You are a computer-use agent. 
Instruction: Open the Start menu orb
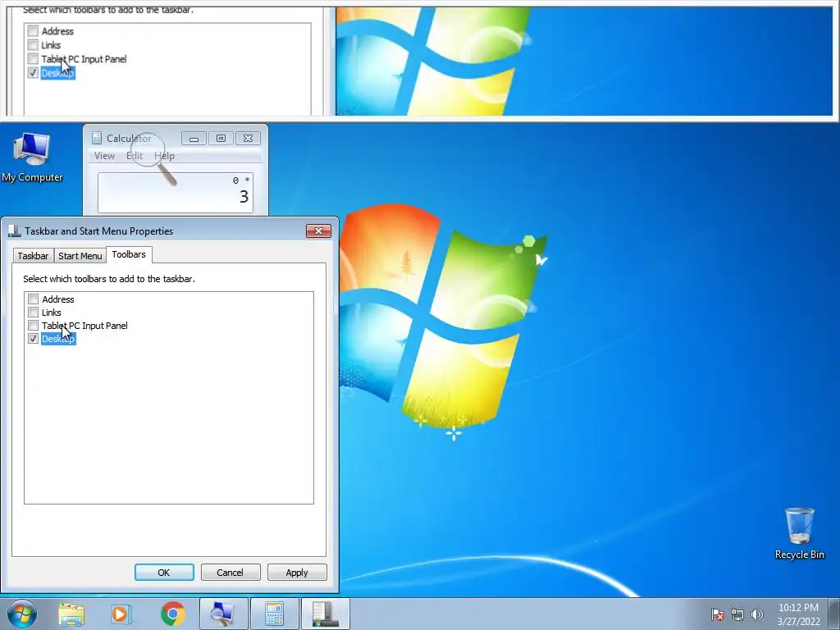pos(22,614)
